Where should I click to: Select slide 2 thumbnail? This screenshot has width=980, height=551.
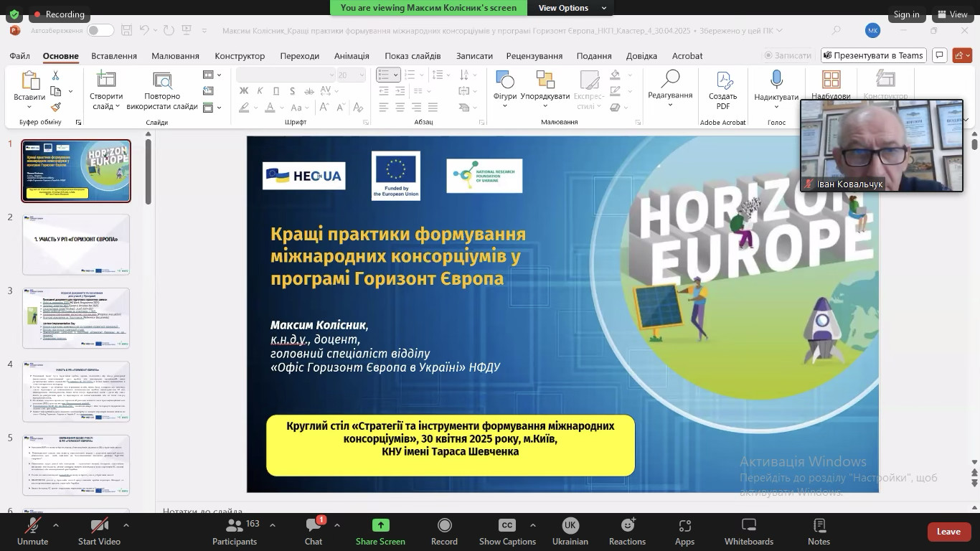(76, 244)
